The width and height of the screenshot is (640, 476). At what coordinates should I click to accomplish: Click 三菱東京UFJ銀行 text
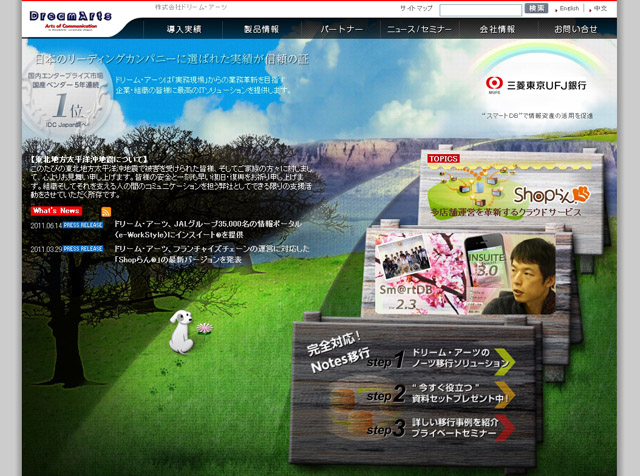(547, 85)
